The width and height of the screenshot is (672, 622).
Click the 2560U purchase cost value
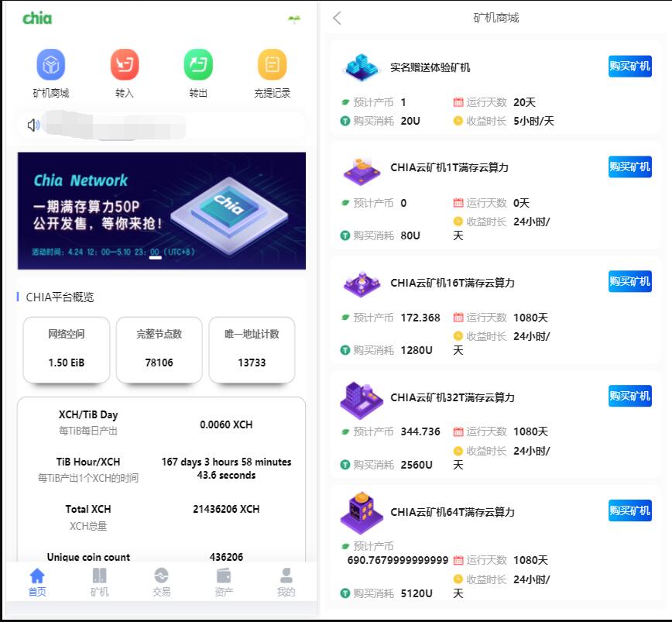pos(417,465)
